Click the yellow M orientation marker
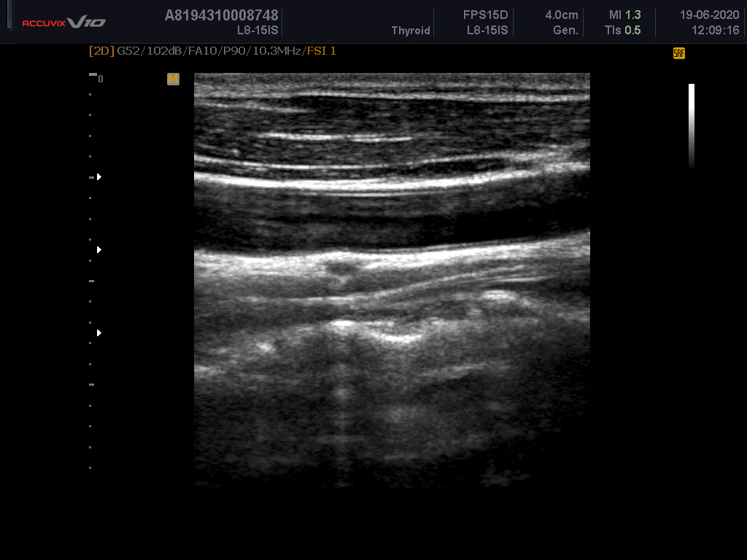The height and width of the screenshot is (560, 747). (x=173, y=79)
